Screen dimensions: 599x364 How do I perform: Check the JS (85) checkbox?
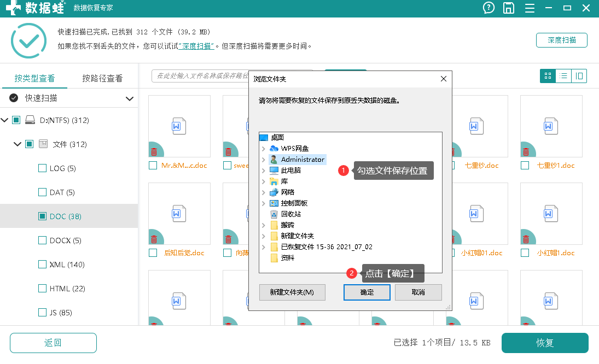[43, 313]
